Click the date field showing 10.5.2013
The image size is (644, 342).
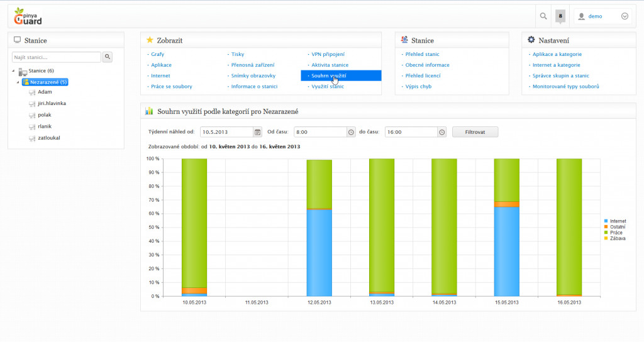coord(226,132)
